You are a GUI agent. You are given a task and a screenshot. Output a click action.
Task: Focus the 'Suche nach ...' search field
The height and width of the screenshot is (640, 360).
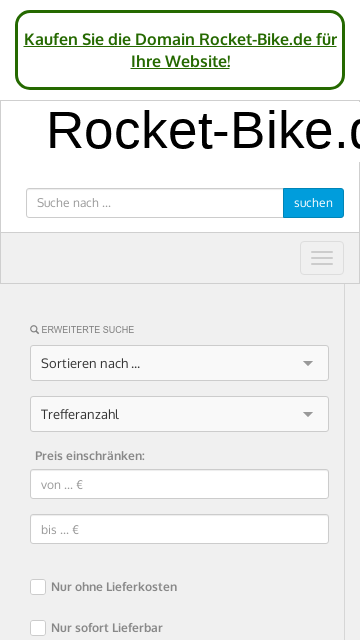pyautogui.click(x=155, y=203)
